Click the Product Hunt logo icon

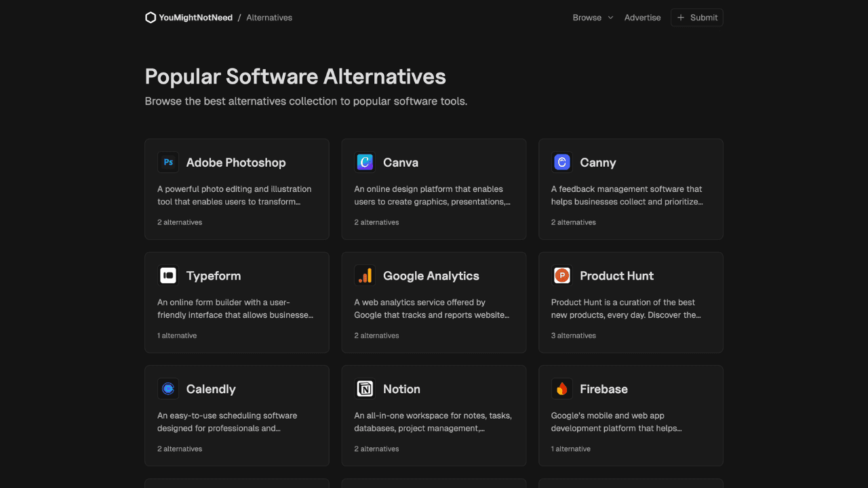coord(561,276)
